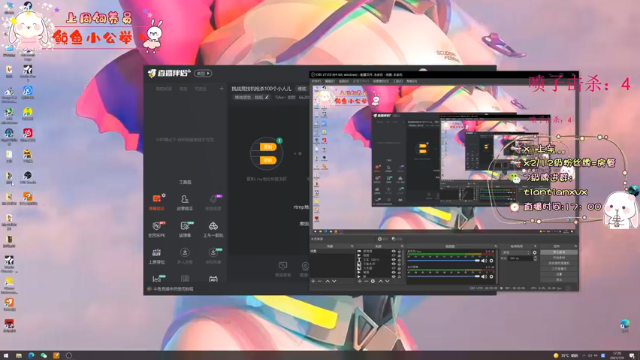Viewport: 640px width, 360px height.
Task: Remove source with OBS sources minus button
Action: [x=366, y=281]
